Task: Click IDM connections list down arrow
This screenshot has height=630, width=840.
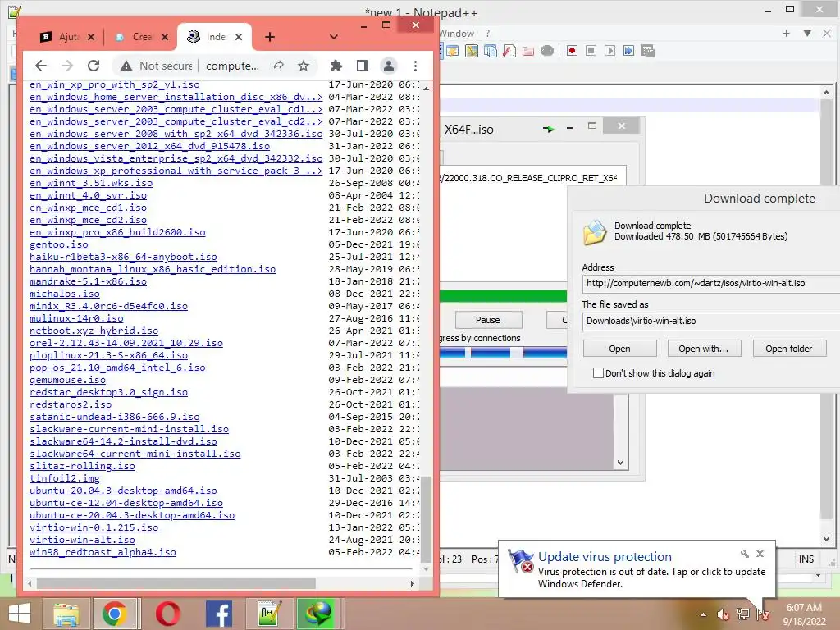Action: [x=620, y=463]
